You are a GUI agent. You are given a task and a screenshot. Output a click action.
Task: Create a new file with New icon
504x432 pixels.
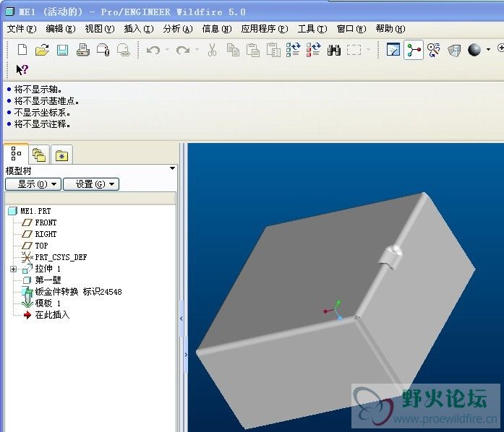click(x=22, y=50)
